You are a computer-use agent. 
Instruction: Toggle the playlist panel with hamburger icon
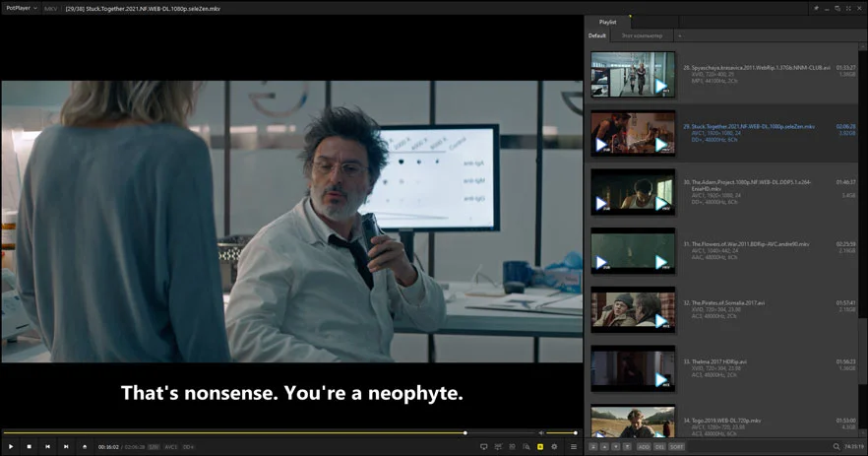coord(574,446)
